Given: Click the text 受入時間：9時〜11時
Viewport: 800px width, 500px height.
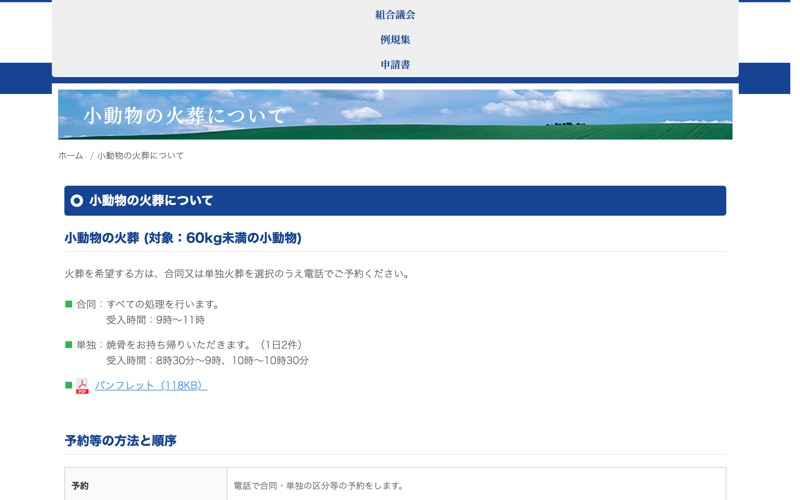Looking at the screenshot, I should click(156, 320).
